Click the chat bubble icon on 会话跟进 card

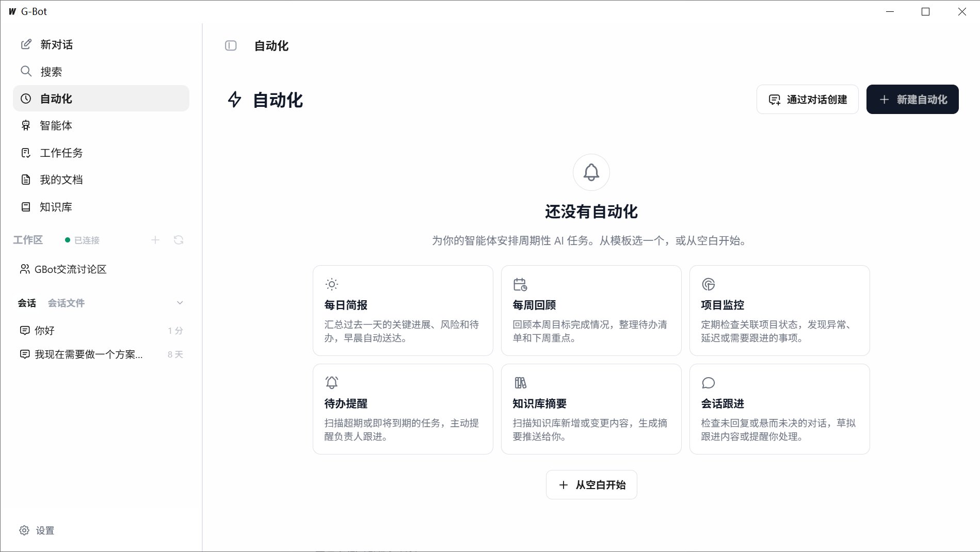[x=709, y=383]
